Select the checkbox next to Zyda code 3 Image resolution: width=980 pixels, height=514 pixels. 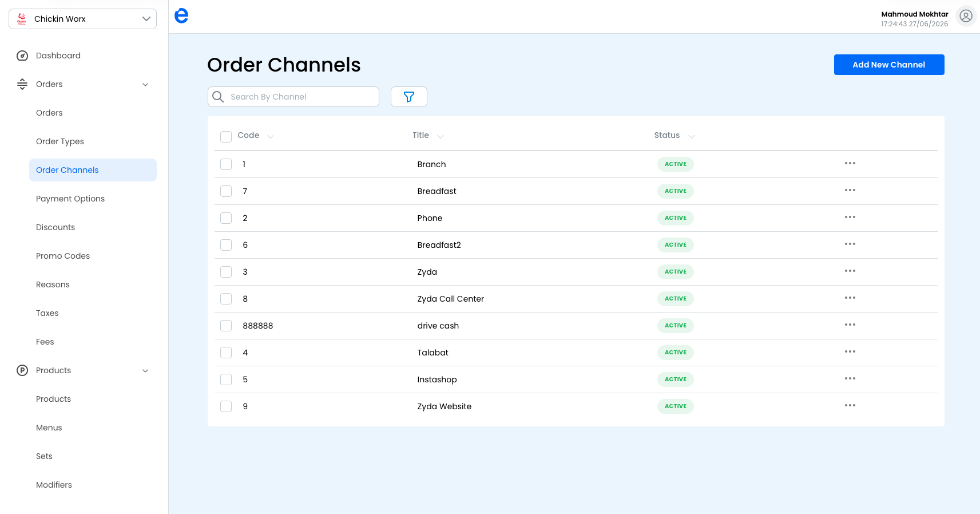coord(226,272)
